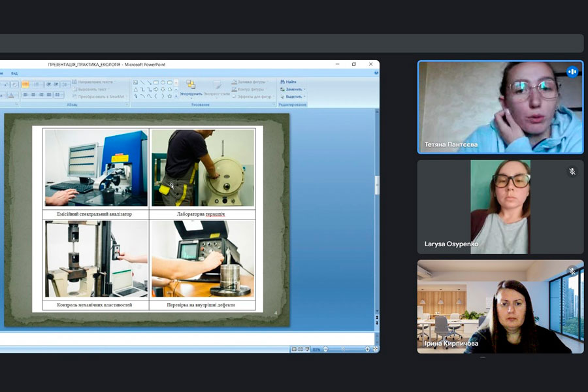Click the Перевірка на внутрішні дефекти image
The height and width of the screenshot is (392, 588).
coord(203,259)
